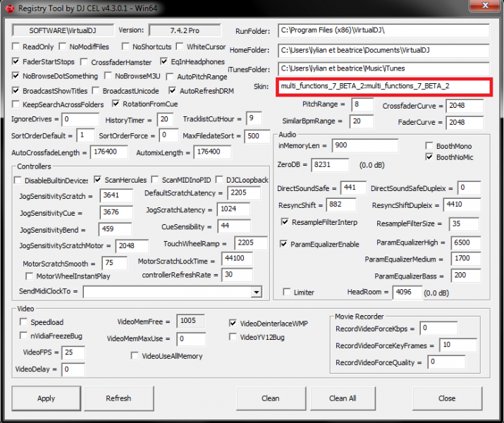Click the Apply button
Image resolution: width=504 pixels, height=423 pixels.
point(47,398)
